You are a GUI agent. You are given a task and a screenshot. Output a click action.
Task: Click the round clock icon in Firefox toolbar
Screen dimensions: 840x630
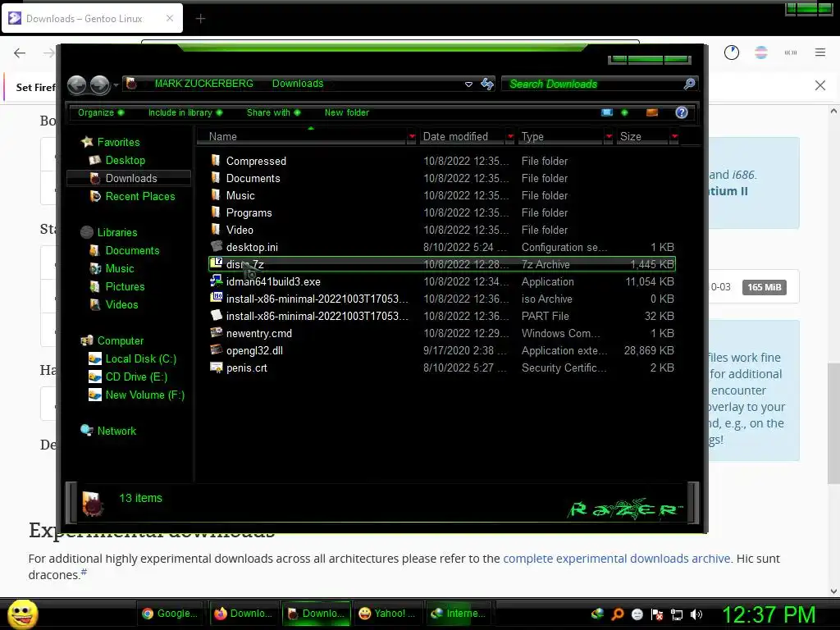[731, 52]
